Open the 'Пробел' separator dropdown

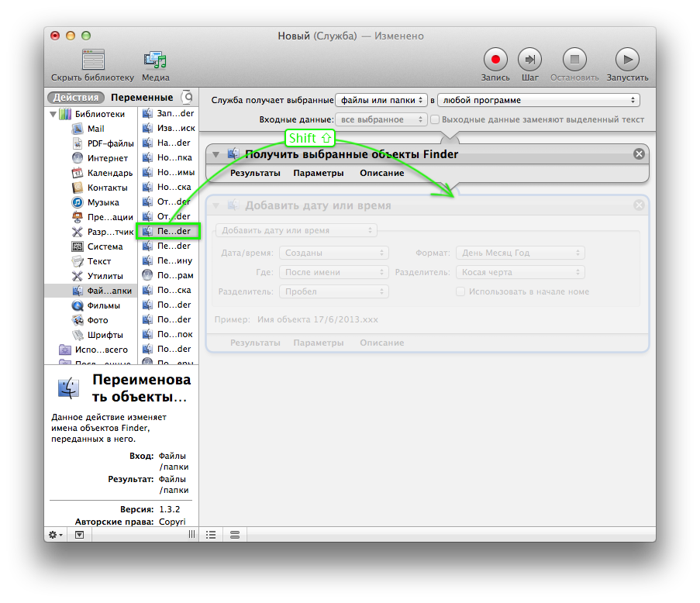click(333, 291)
